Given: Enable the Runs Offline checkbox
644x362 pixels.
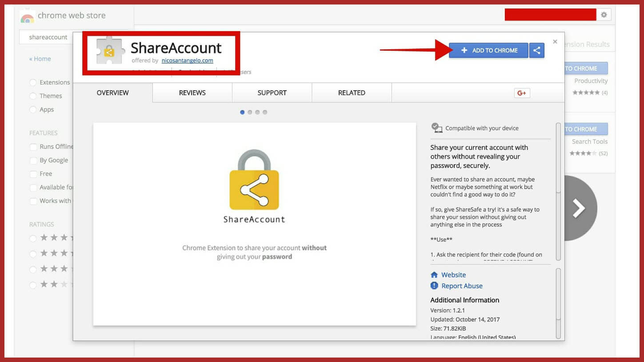Looking at the screenshot, I should point(33,147).
